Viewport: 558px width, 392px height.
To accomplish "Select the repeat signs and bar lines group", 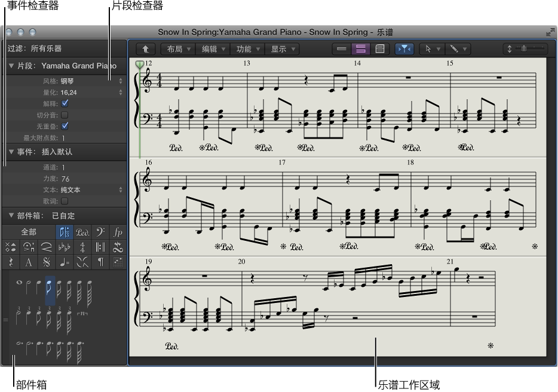I will 100,247.
